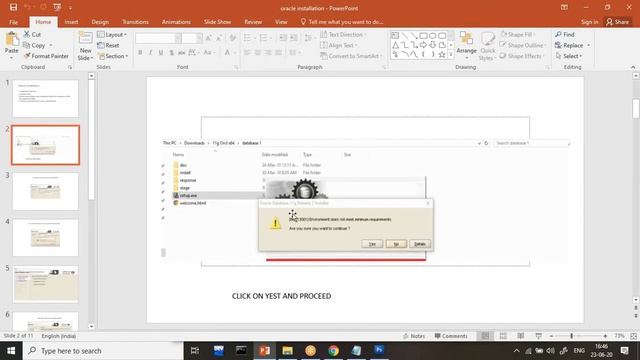The image size is (640, 360).
Task: Switch to the Animations tab
Action: coord(176,22)
